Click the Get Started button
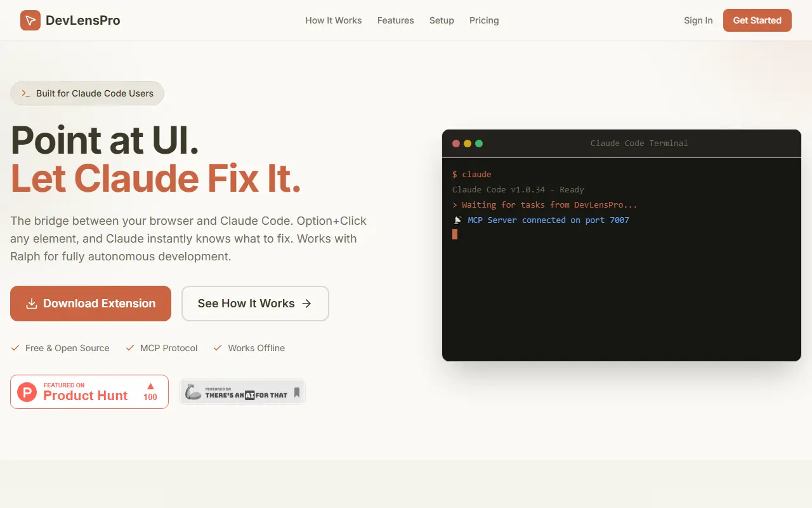 click(757, 20)
